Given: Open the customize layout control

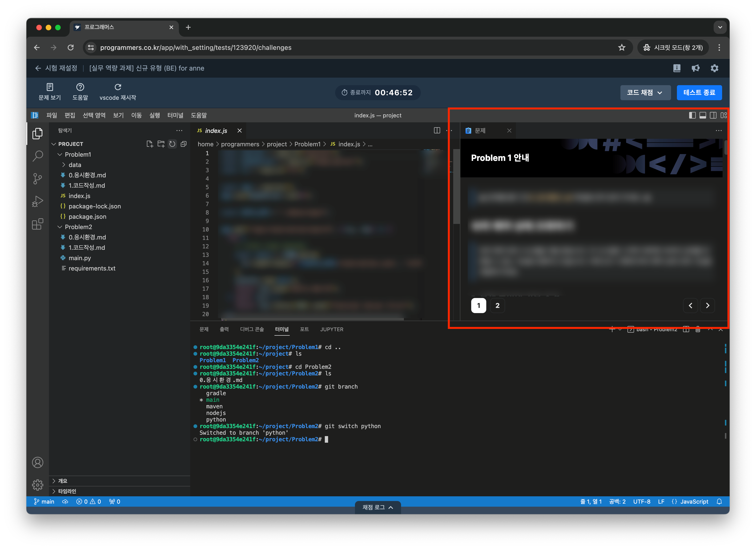Looking at the screenshot, I should [723, 115].
